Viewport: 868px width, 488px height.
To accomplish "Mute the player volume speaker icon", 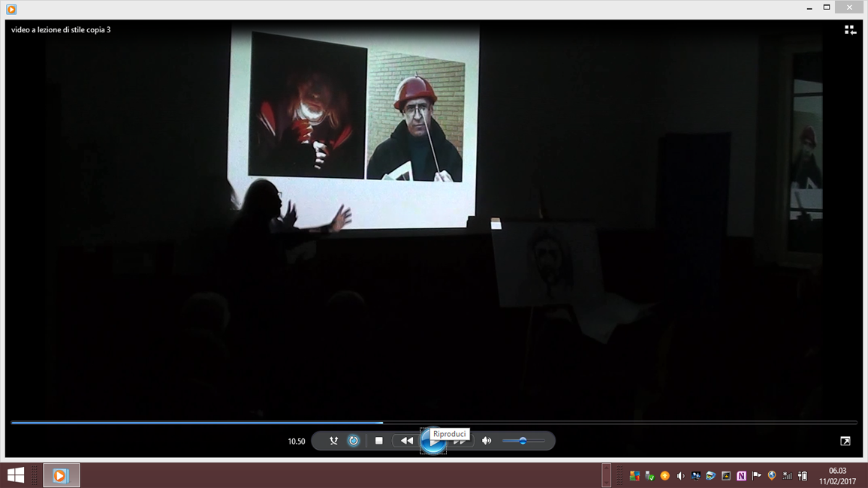I will (x=487, y=441).
